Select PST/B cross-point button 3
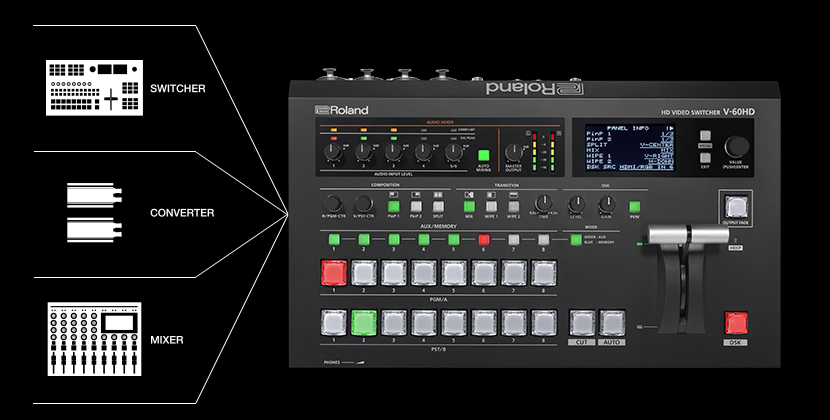Screen dimensions: 830x420 pos(394,323)
